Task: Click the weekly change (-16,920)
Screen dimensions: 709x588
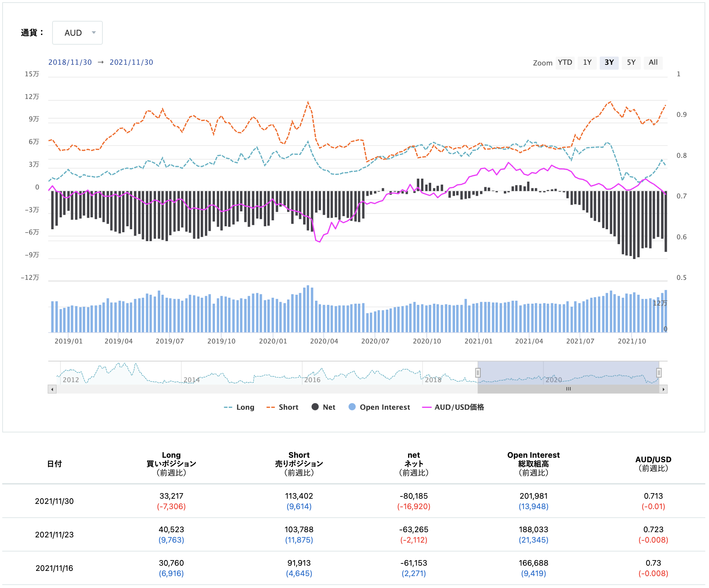Action: click(414, 506)
